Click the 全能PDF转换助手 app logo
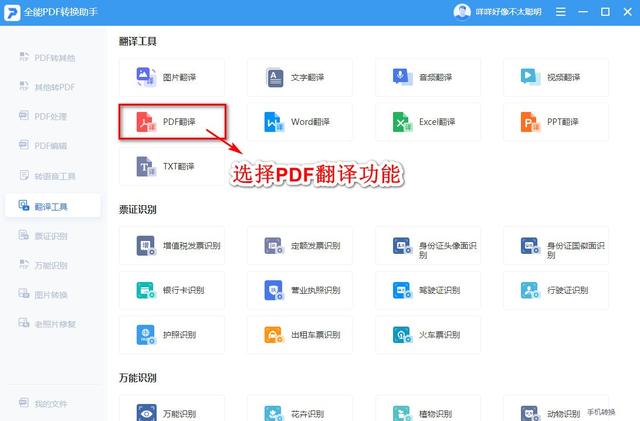Viewport: 640px width, 421px height. click(x=12, y=12)
